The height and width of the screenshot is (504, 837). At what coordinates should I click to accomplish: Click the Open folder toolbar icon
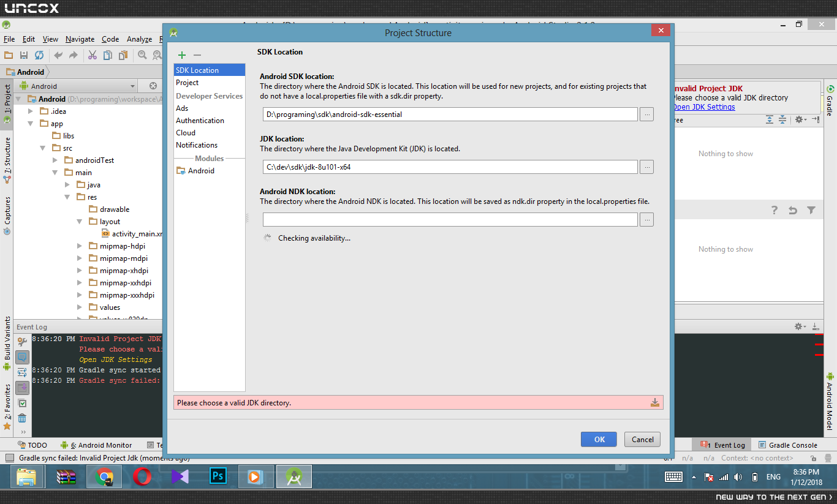click(x=9, y=55)
